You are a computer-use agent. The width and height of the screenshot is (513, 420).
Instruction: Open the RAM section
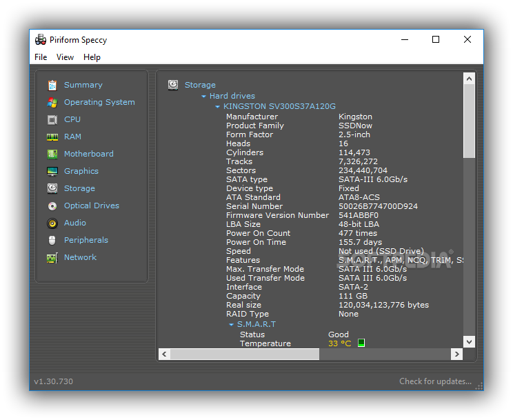coord(72,137)
